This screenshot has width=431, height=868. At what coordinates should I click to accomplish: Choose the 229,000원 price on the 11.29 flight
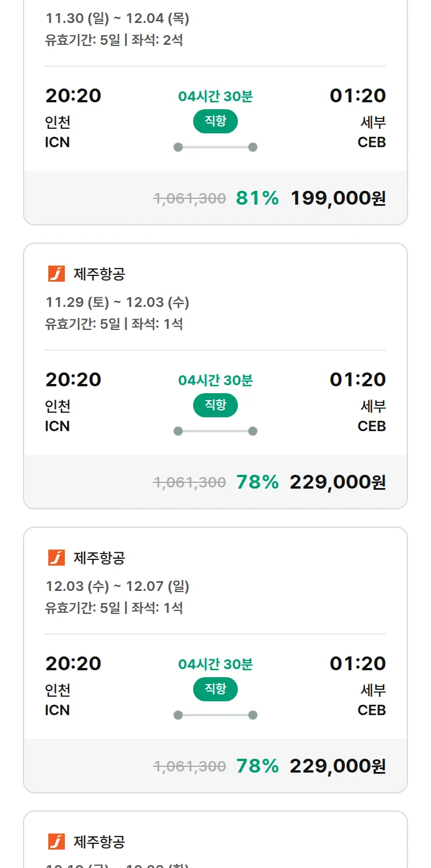tap(338, 482)
